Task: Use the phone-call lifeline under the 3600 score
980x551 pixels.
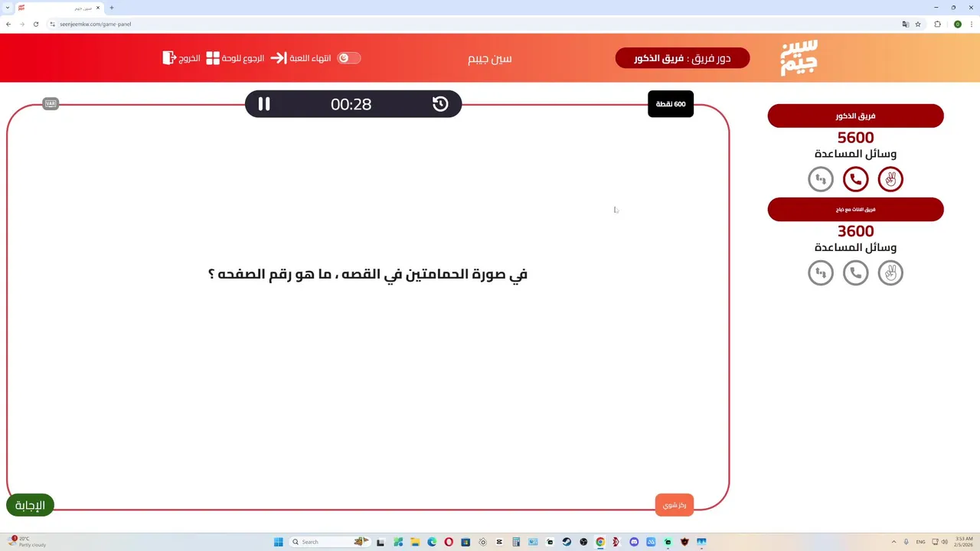Action: 855,272
